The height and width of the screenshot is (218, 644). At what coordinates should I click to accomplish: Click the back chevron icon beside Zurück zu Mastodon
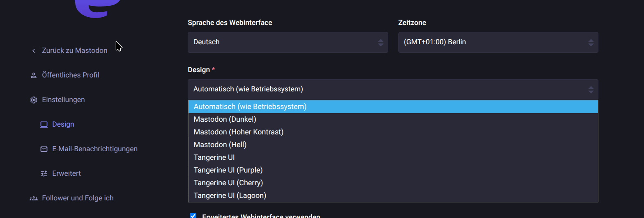(34, 51)
